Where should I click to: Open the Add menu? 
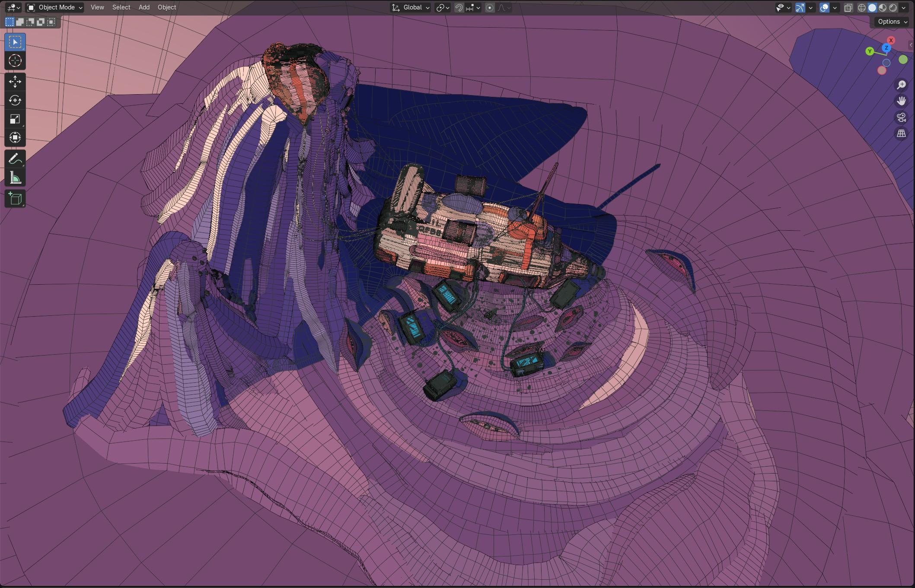click(x=144, y=7)
